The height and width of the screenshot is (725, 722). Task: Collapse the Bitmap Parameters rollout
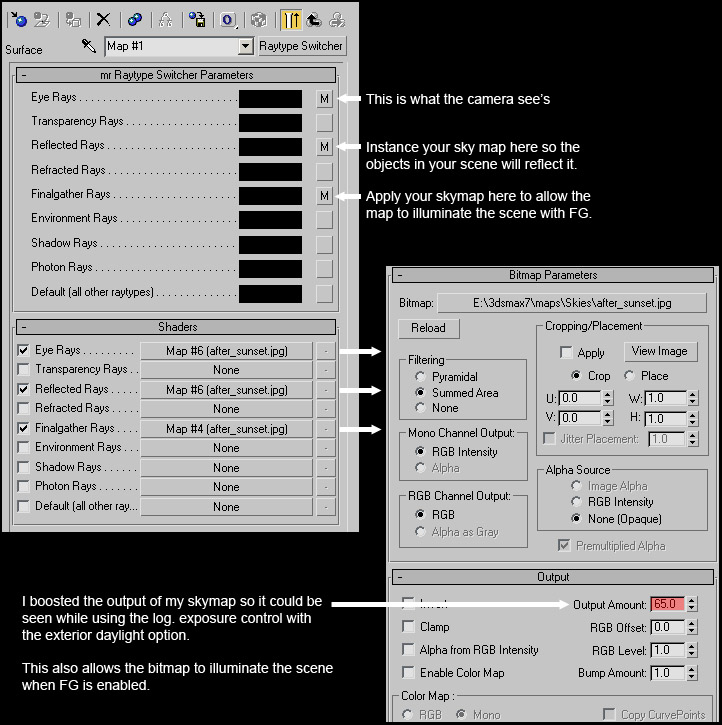553,275
